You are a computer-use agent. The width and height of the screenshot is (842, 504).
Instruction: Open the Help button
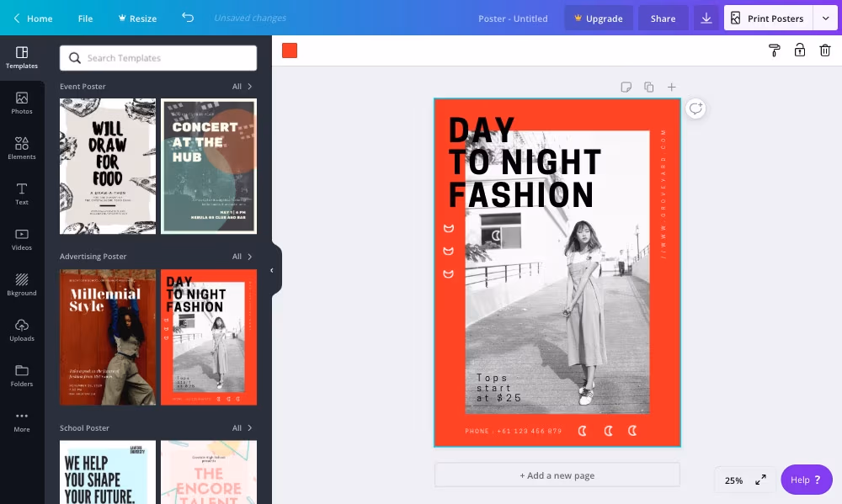point(806,480)
